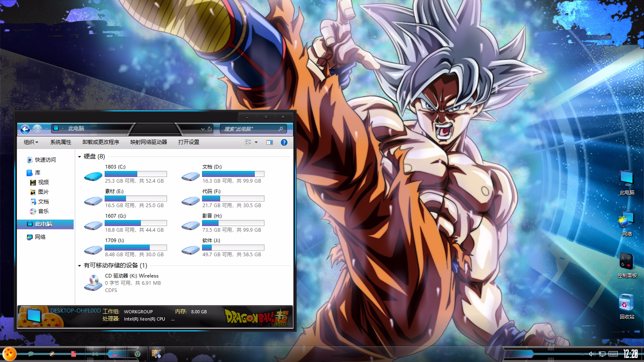The height and width of the screenshot is (362, 644).
Task: Open the view options dropdown arrow
Action: [x=256, y=142]
